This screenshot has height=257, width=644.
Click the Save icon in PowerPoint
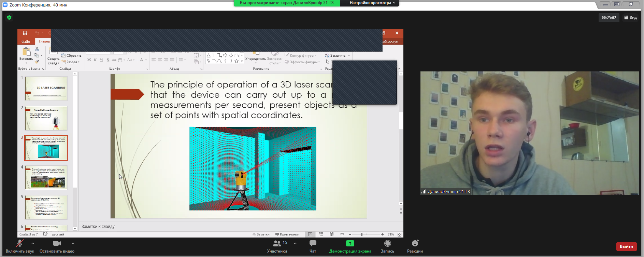pyautogui.click(x=25, y=33)
